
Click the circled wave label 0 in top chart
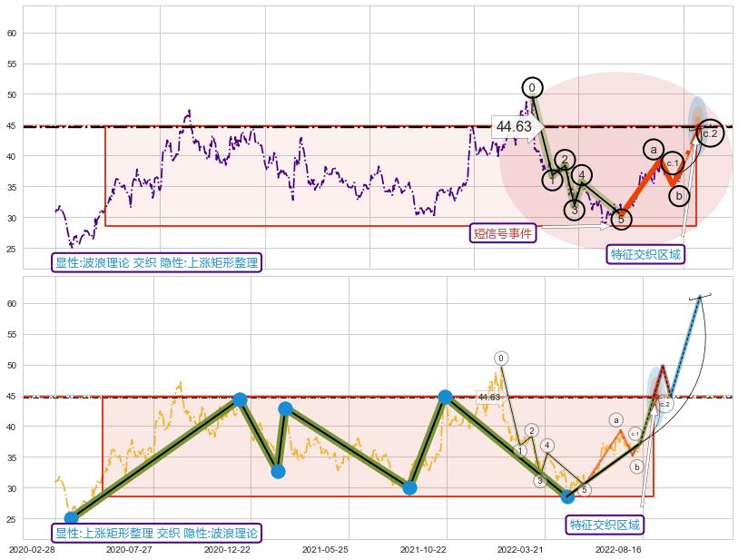pos(532,87)
